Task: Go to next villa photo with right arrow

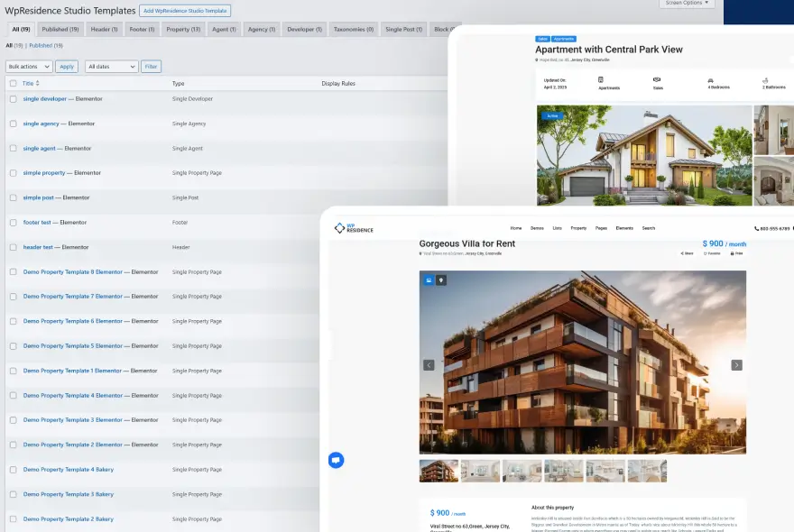Action: (x=737, y=365)
